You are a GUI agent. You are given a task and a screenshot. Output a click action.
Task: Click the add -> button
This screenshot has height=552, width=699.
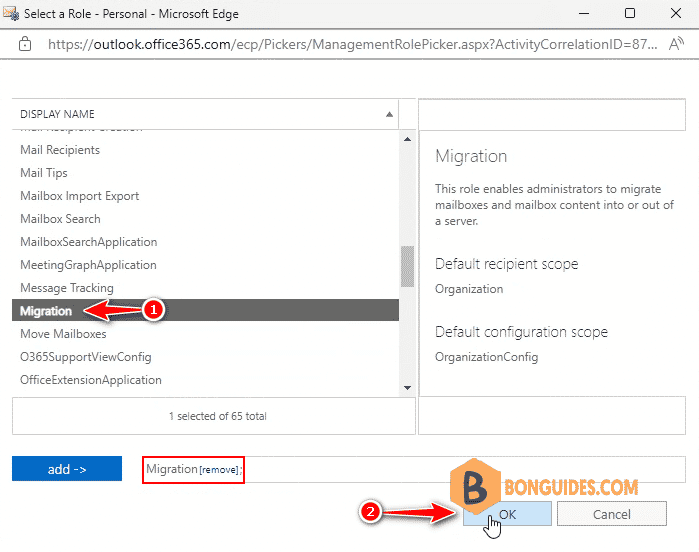(67, 469)
